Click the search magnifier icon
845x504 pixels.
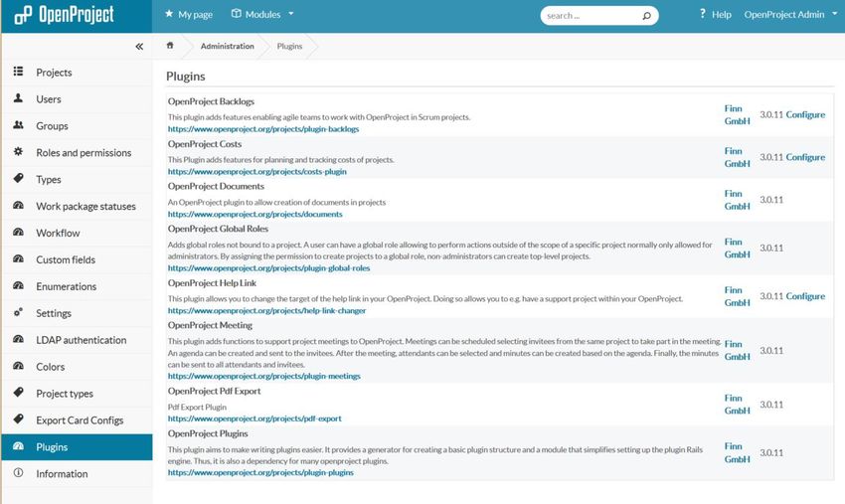click(647, 16)
